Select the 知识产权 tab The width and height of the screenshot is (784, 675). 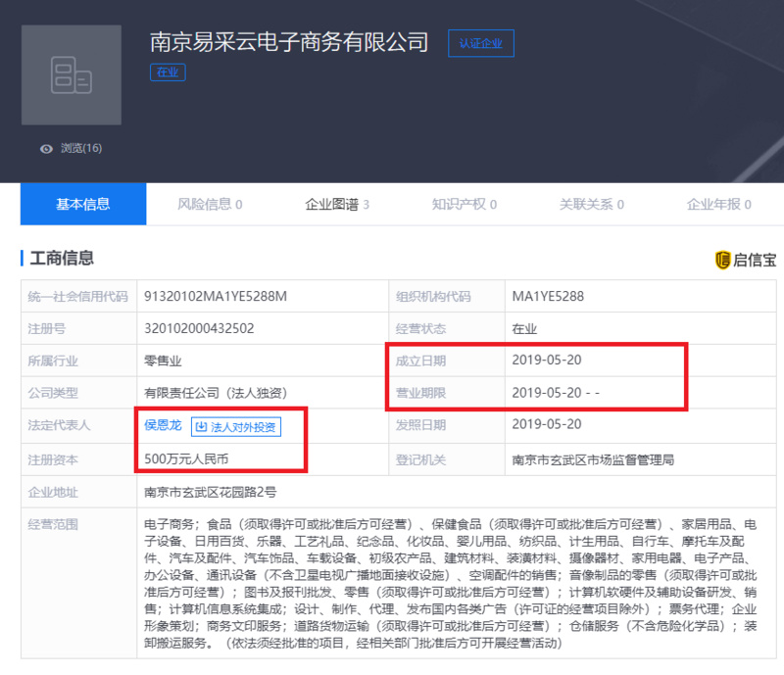[465, 205]
